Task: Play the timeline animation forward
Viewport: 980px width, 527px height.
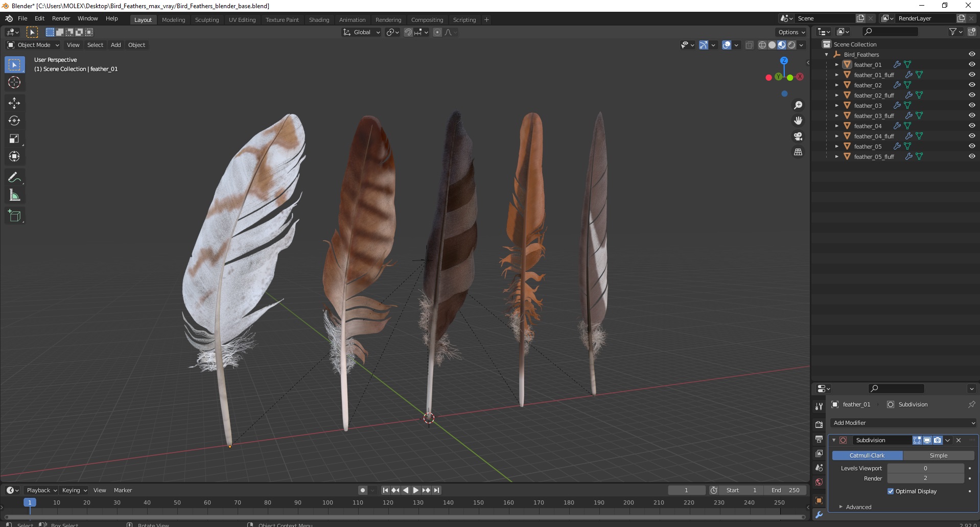Action: [x=416, y=490]
